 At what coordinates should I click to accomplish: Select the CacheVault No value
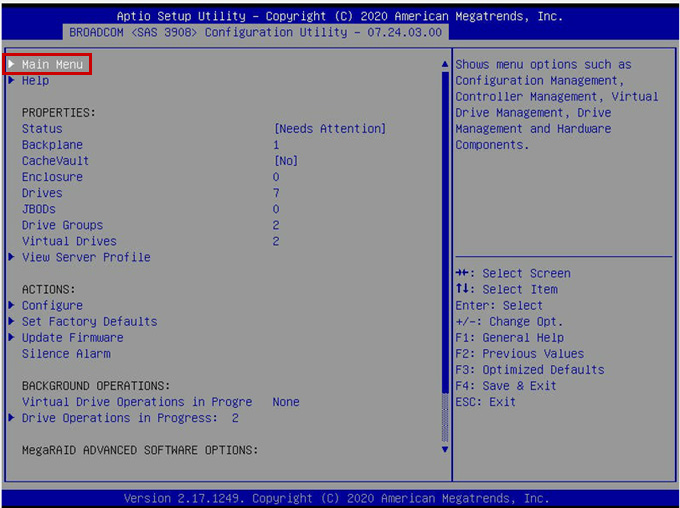click(285, 161)
